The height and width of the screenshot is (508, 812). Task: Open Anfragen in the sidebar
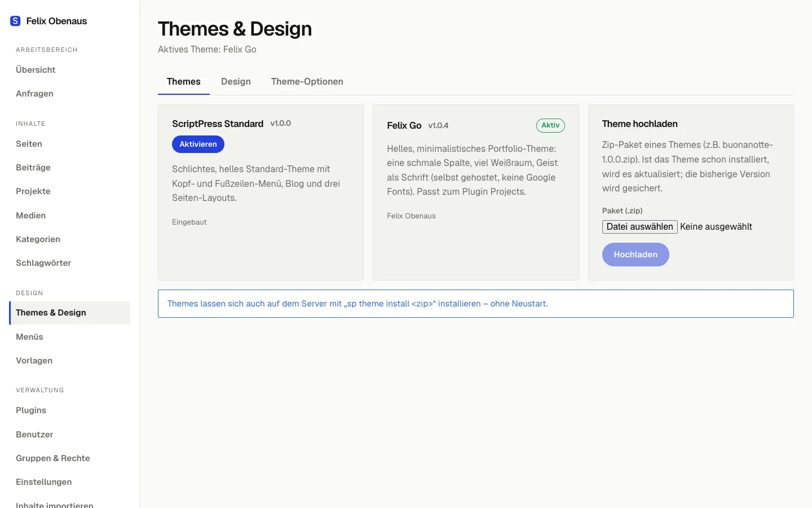click(x=69, y=94)
